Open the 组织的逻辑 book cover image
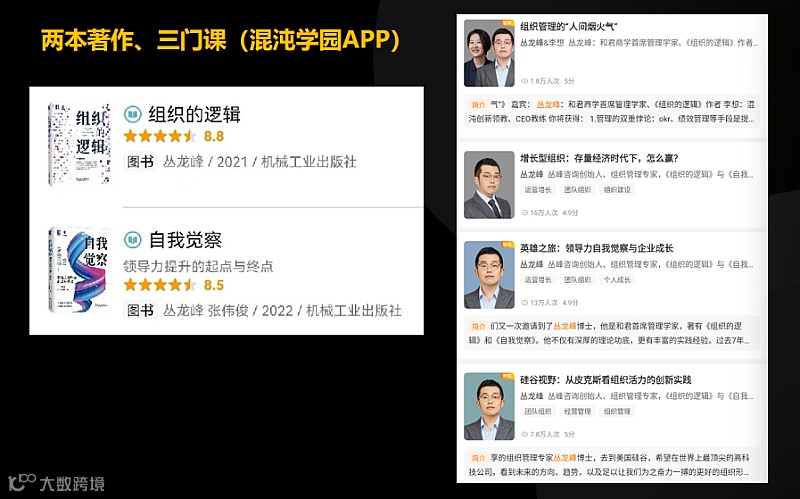This screenshot has width=800, height=499. [79, 143]
